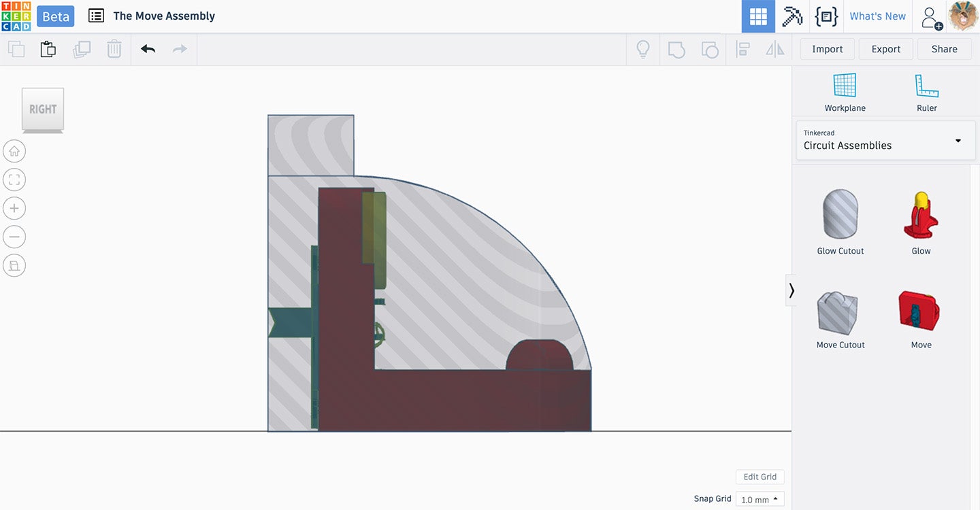Click the Export button
The image size is (980, 510).
[x=885, y=49]
